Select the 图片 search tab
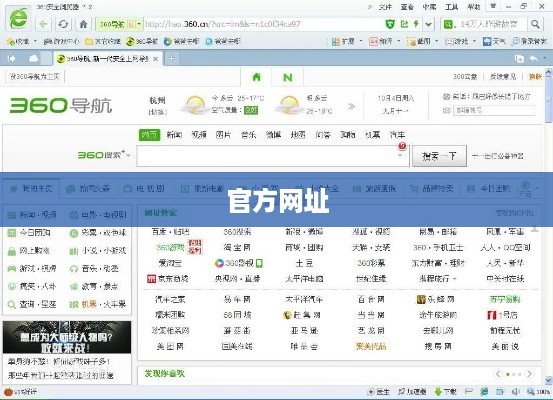Screen dimensions: 553x400 coord(224,135)
